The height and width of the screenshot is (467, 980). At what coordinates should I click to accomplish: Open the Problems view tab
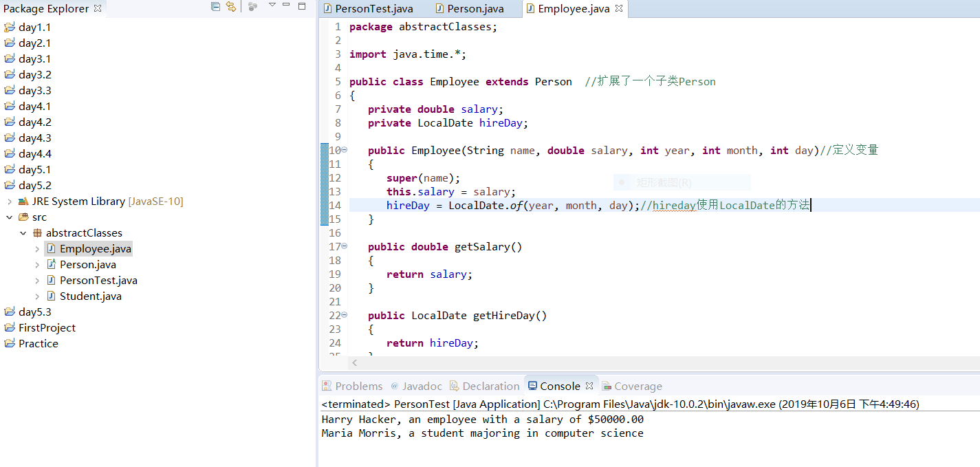pos(358,387)
